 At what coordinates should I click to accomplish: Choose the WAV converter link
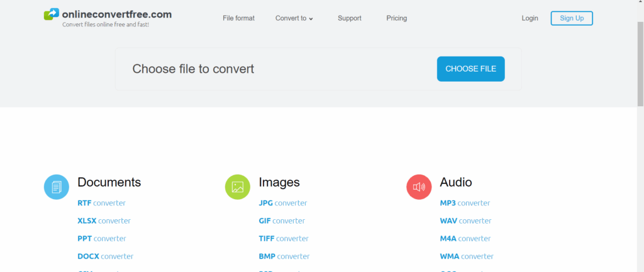tap(465, 220)
